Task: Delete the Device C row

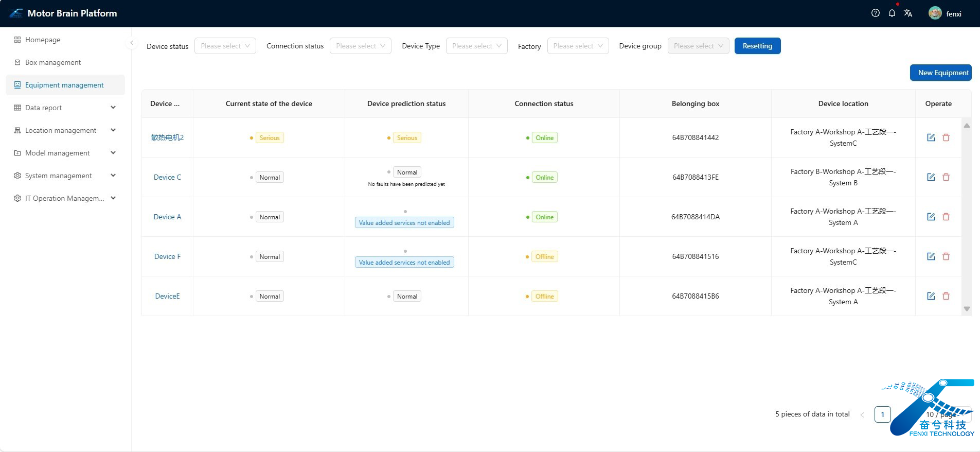Action: 946,177
